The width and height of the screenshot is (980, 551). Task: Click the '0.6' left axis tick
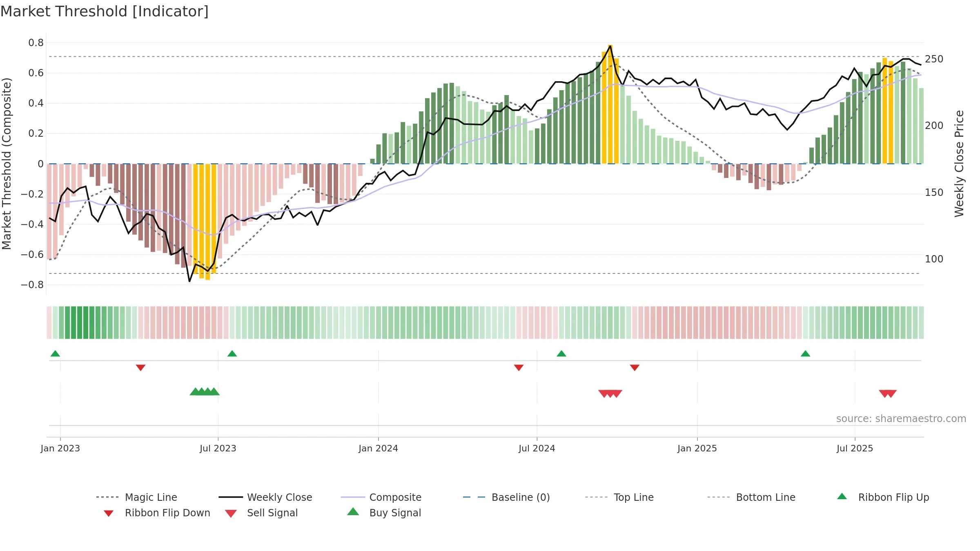pos(36,73)
